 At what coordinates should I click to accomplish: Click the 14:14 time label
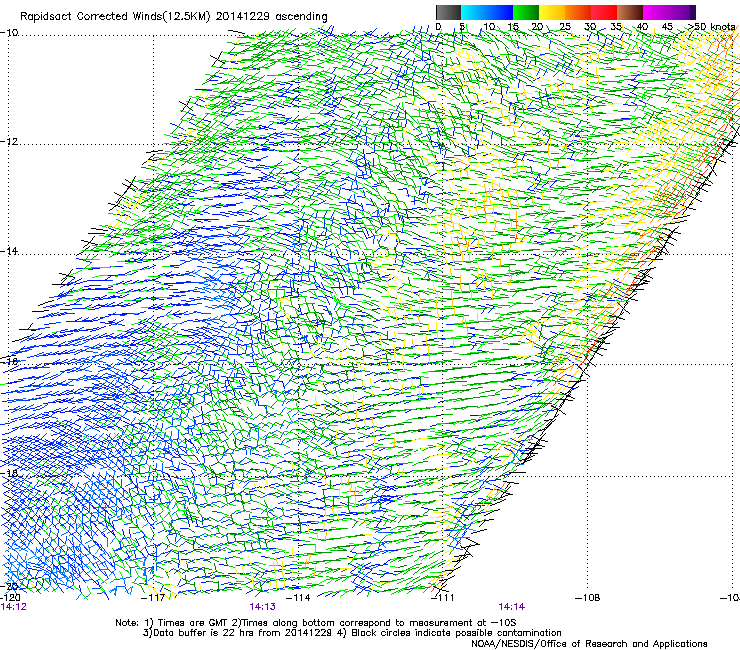512,607
